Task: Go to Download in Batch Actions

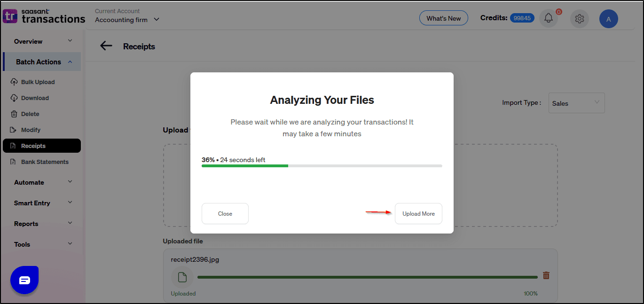Action: coord(35,98)
